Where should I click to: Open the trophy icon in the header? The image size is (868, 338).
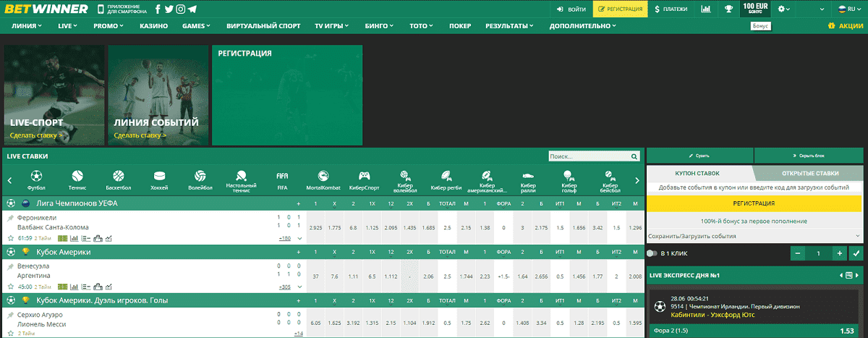point(728,9)
